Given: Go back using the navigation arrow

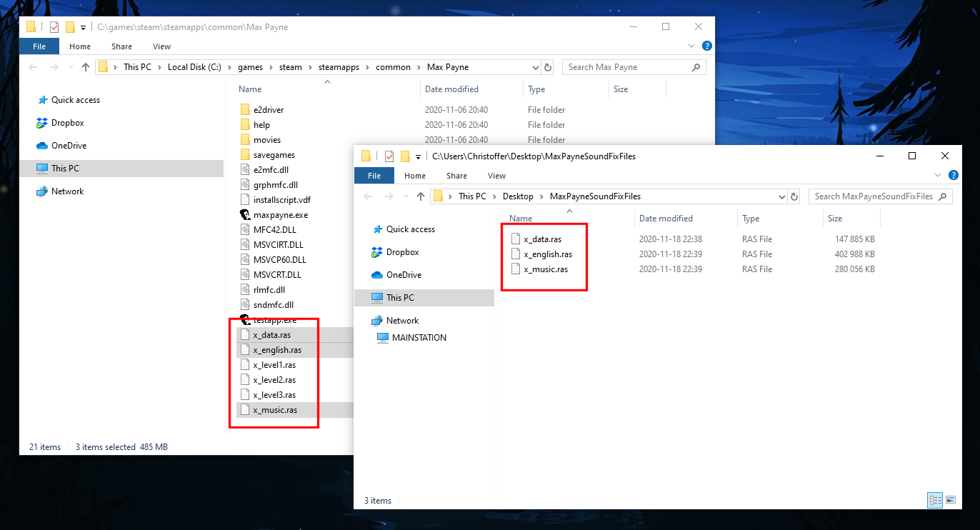Looking at the screenshot, I should tap(368, 196).
